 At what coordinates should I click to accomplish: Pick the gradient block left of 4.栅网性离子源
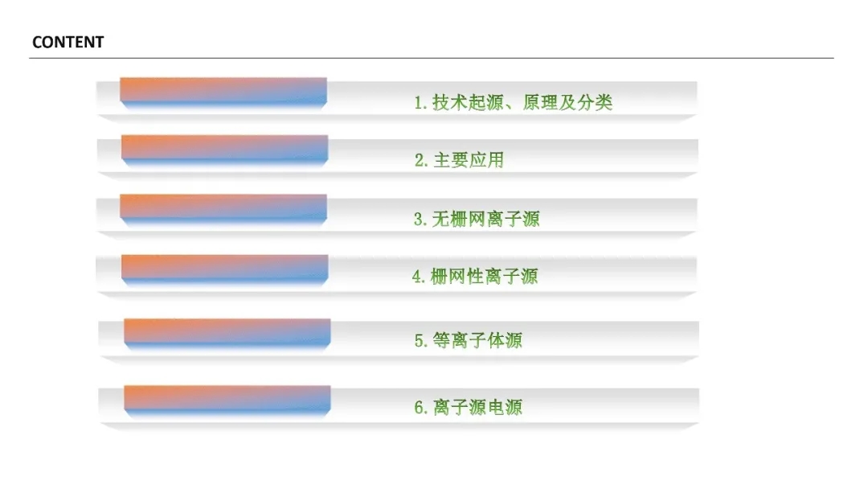[x=225, y=268]
